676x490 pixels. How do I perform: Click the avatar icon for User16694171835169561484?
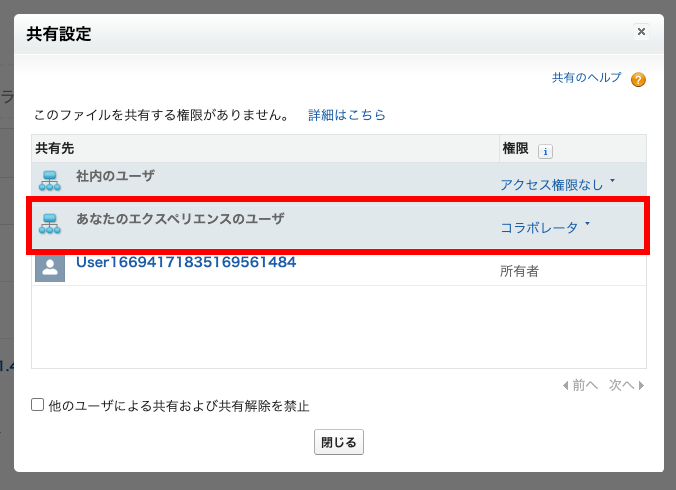click(50, 267)
